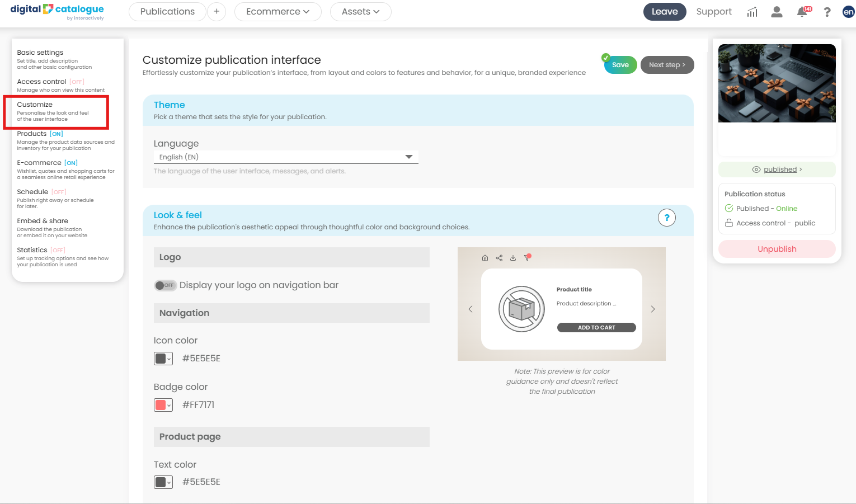Open the Language dropdown English (EN)

tap(285, 157)
